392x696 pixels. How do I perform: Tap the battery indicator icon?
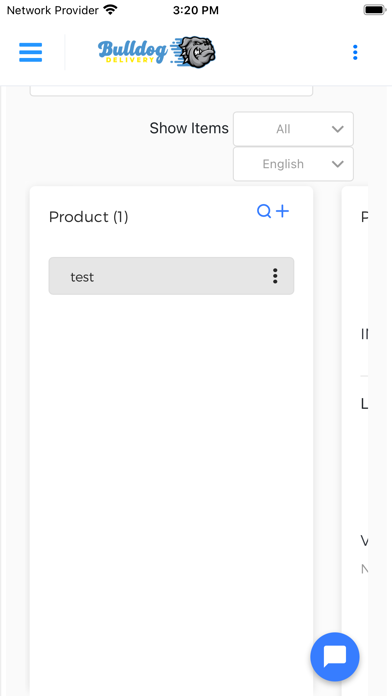click(x=375, y=10)
